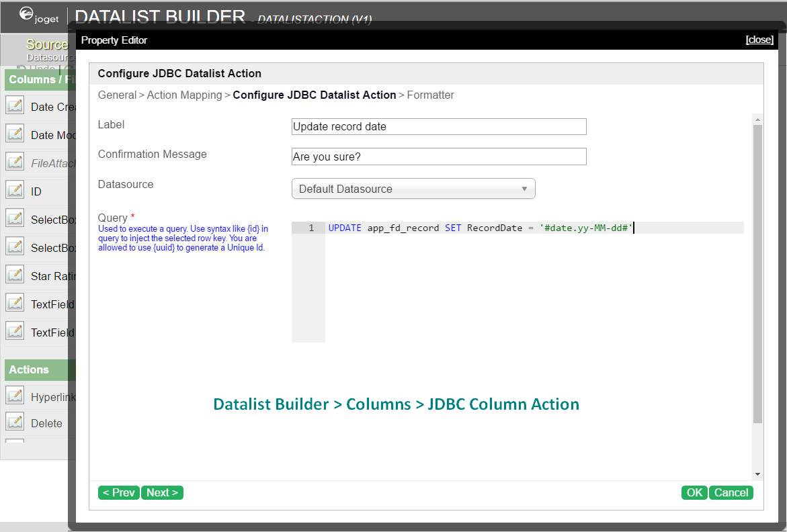This screenshot has height=532, width=787.
Task: Go to the General breadcrumb step
Action: coord(117,95)
